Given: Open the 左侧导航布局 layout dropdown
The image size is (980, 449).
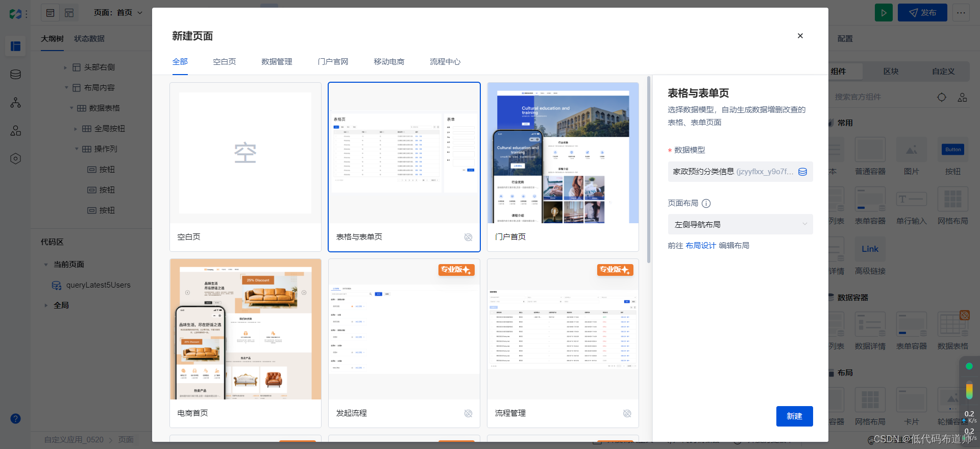Looking at the screenshot, I should point(740,224).
